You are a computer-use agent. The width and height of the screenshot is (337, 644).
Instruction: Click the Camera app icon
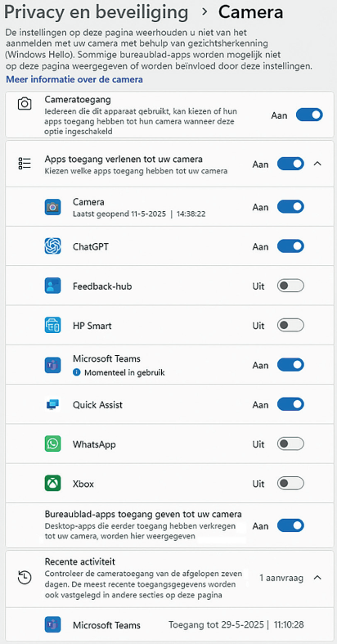coord(52,207)
